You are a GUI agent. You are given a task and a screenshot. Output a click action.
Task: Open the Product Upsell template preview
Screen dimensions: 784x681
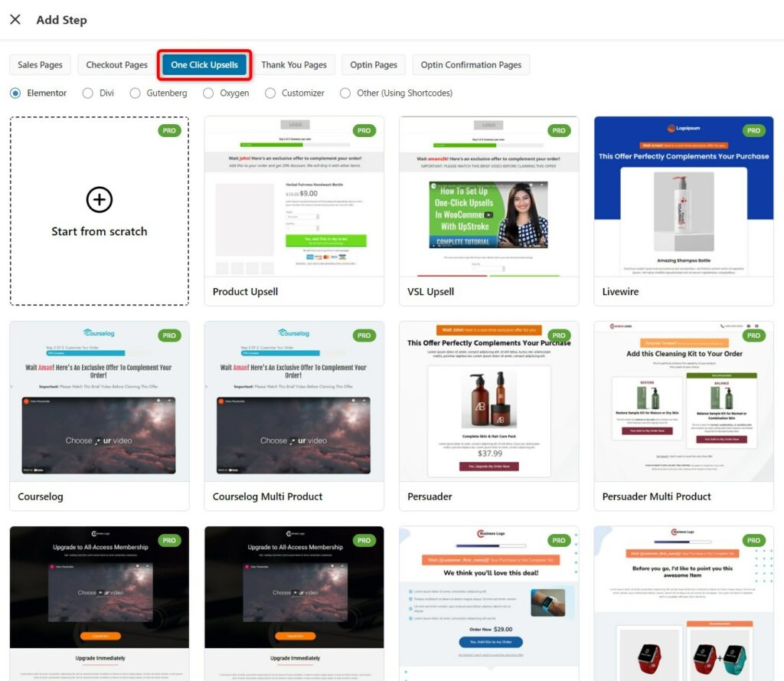tap(294, 197)
